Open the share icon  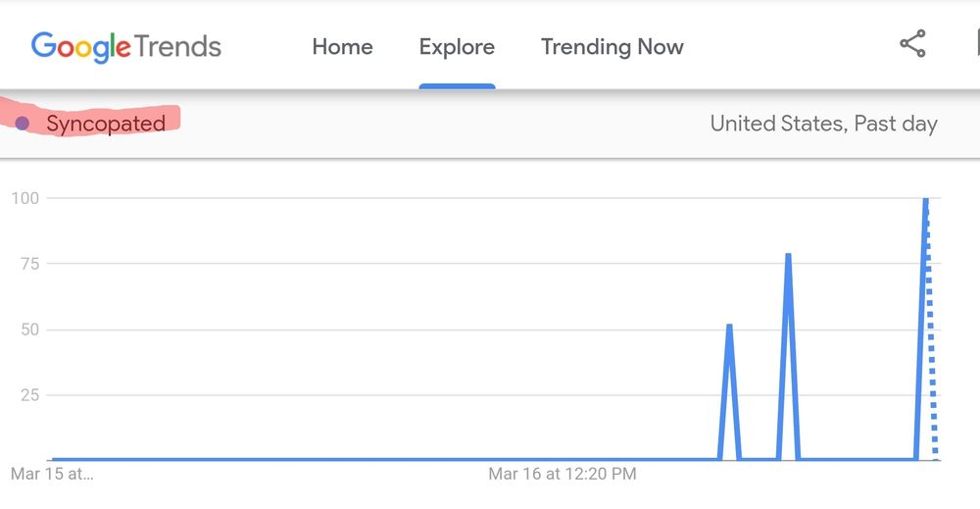point(912,44)
